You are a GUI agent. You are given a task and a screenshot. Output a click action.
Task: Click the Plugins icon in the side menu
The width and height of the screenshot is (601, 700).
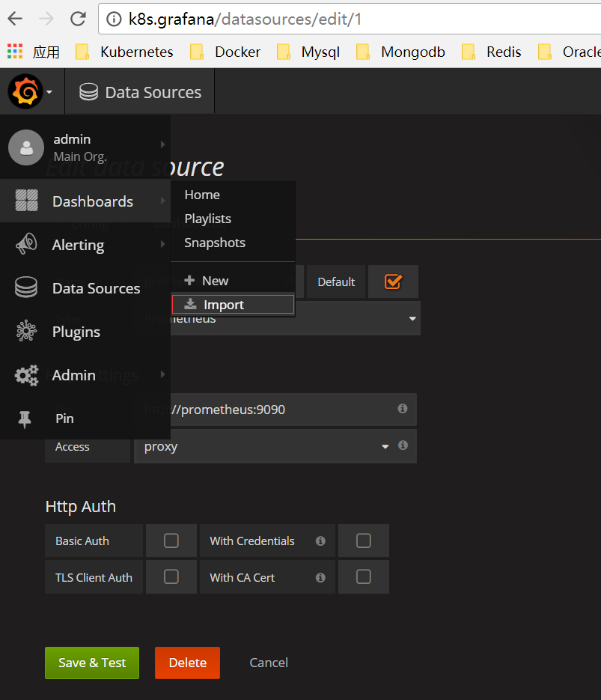point(26,331)
